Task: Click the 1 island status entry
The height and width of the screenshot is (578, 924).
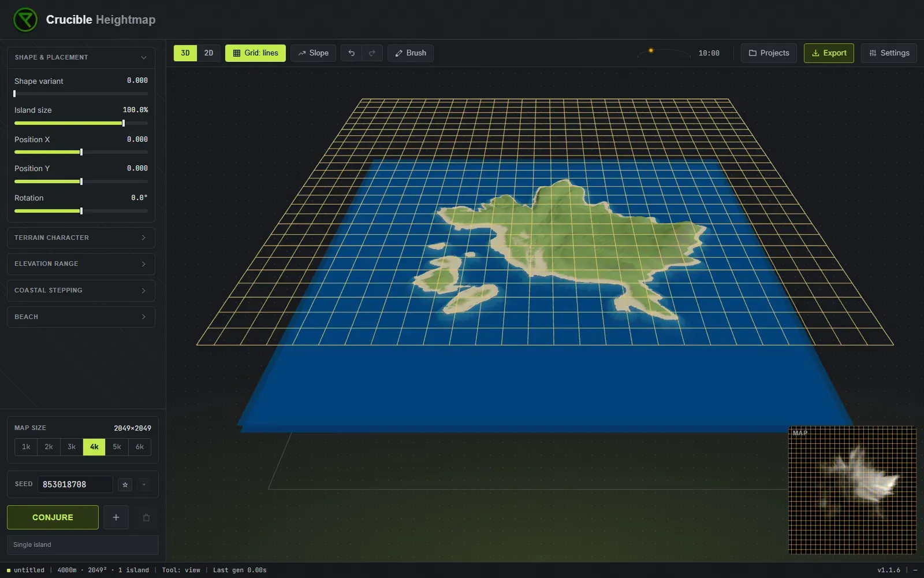Action: 133,570
